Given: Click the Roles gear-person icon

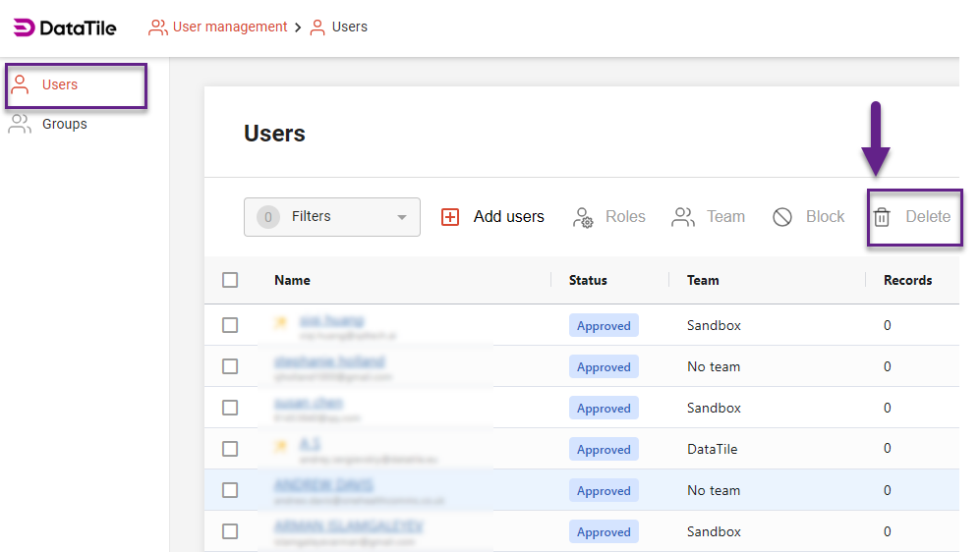Looking at the screenshot, I should click(583, 217).
